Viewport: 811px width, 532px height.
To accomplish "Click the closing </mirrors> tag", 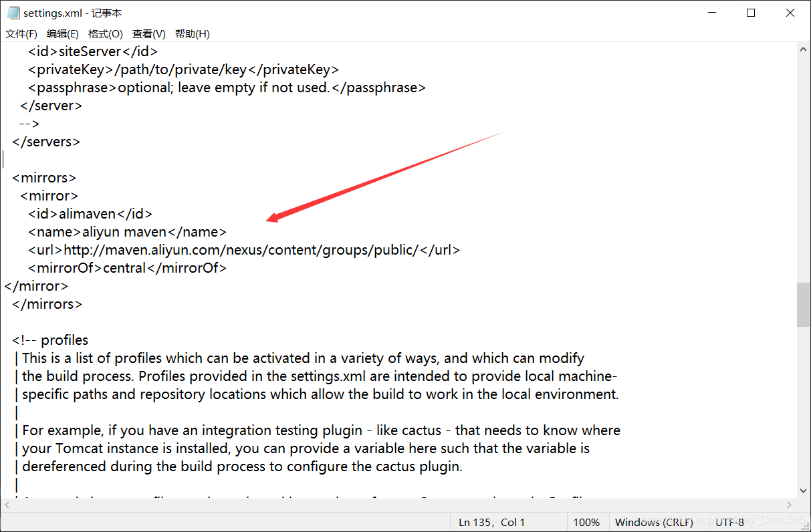I will (x=47, y=304).
